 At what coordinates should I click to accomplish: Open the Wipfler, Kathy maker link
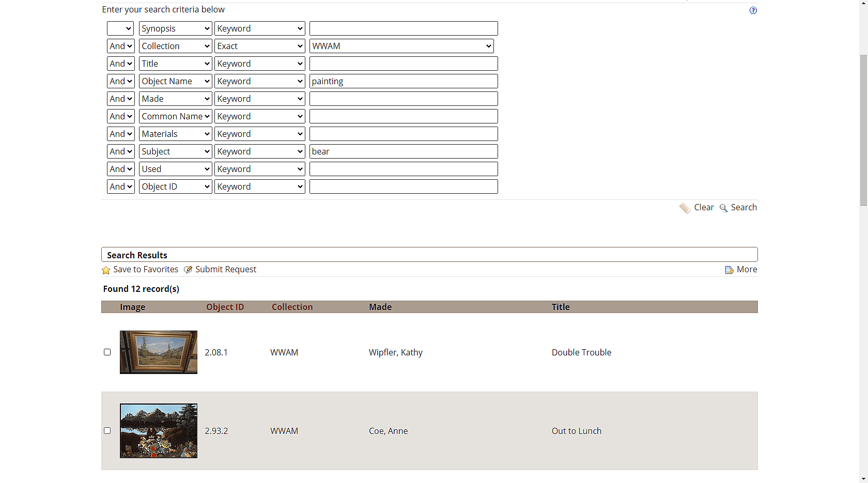pyautogui.click(x=395, y=352)
